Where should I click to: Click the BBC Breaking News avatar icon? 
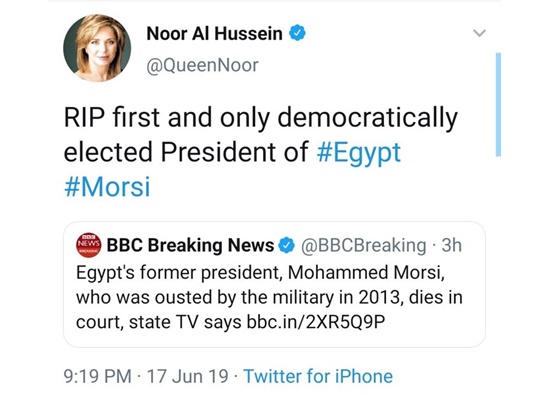[x=89, y=245]
